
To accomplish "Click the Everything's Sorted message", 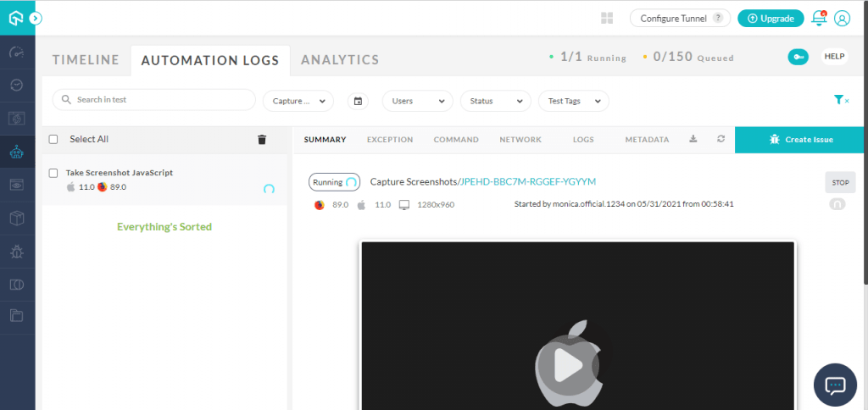I will point(164,227).
